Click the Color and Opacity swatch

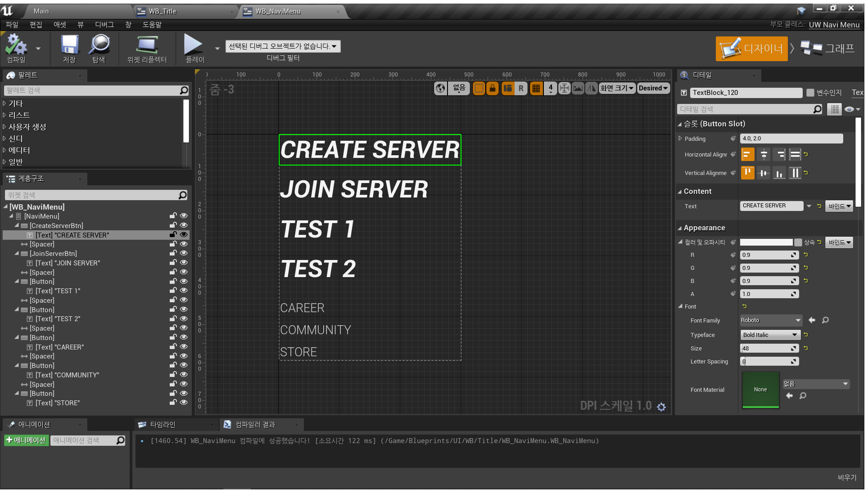click(x=766, y=242)
